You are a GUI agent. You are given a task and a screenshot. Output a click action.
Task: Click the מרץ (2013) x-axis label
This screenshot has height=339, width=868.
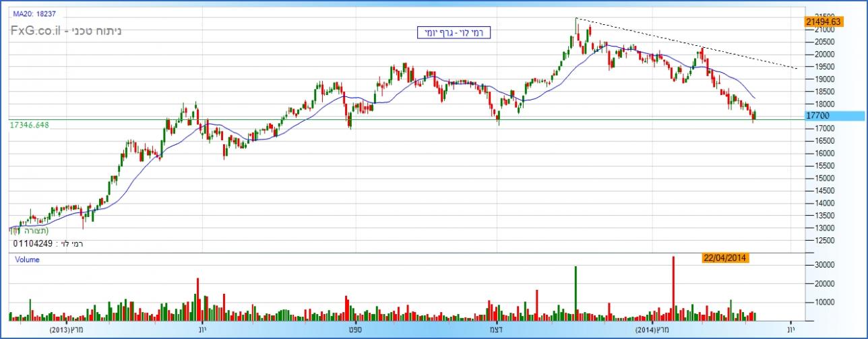pos(69,330)
